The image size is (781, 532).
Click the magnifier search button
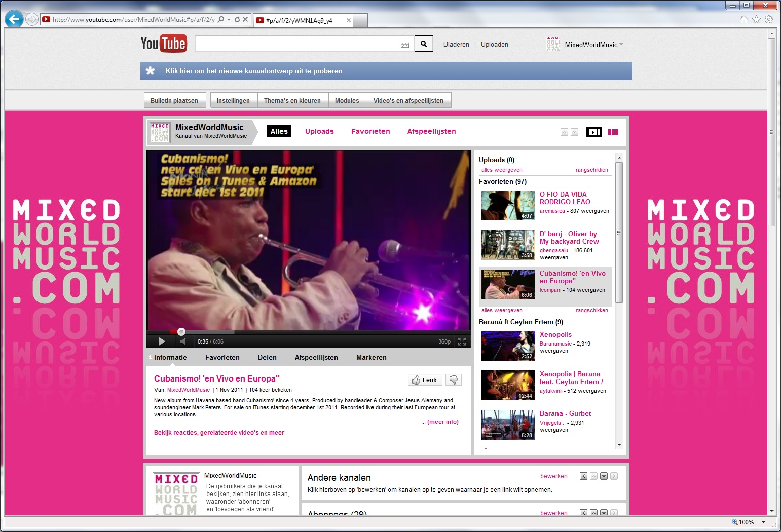(x=424, y=44)
